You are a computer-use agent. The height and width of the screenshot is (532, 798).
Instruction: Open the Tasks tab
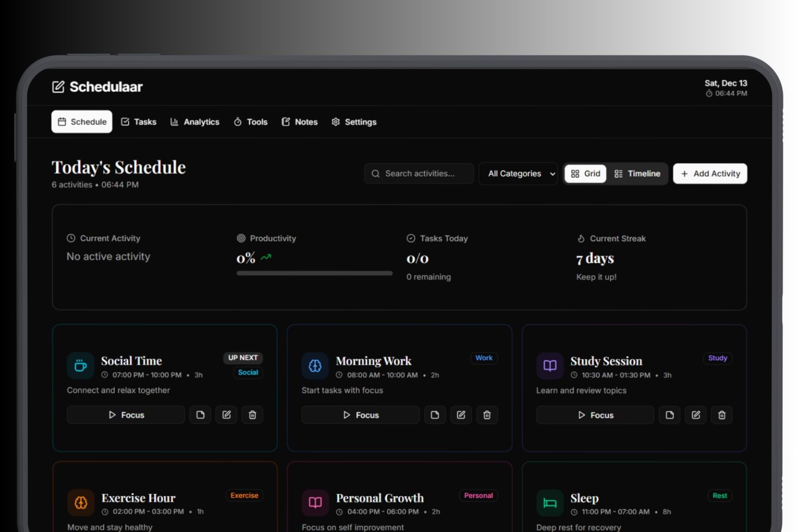[x=139, y=122]
